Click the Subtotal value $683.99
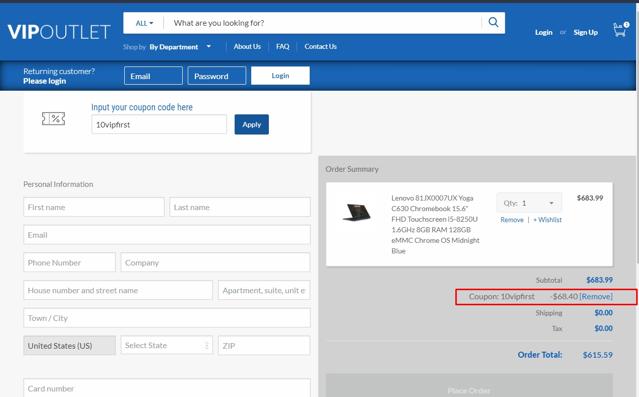Image resolution: width=639 pixels, height=397 pixels. pos(599,280)
